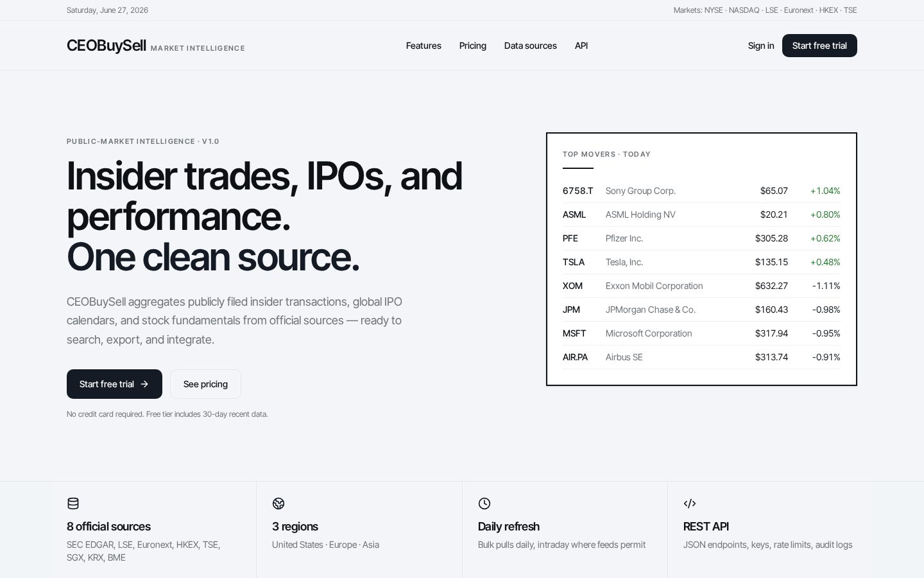Click Exxon Mobil Corporation company name
The image size is (924, 578).
pyautogui.click(x=654, y=286)
